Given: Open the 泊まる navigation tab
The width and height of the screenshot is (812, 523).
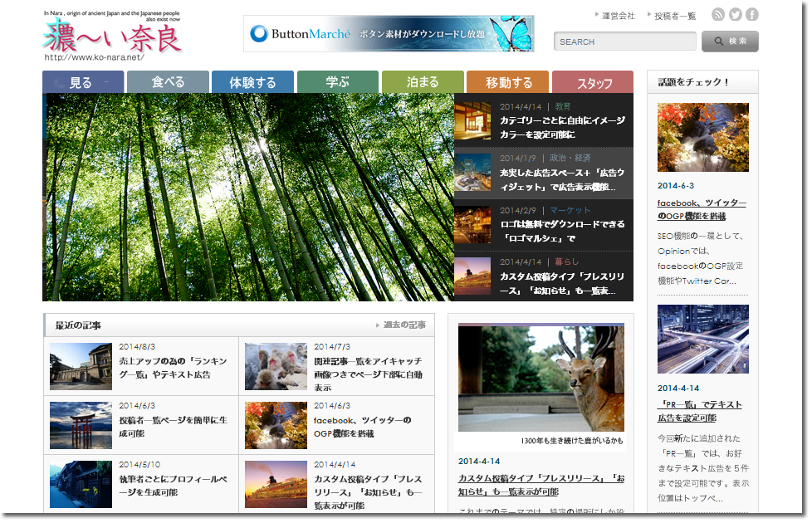Looking at the screenshot, I should (x=423, y=82).
